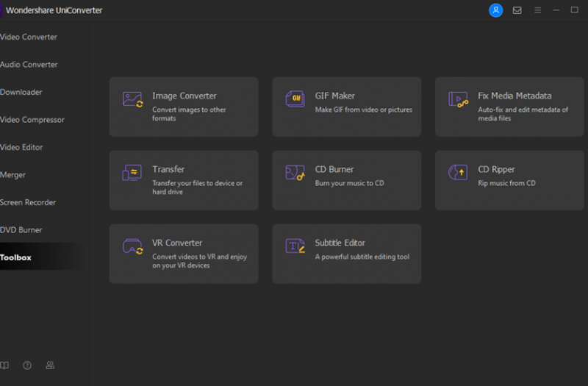Launch VR Converter from its icon
588x386 pixels.
(x=132, y=246)
